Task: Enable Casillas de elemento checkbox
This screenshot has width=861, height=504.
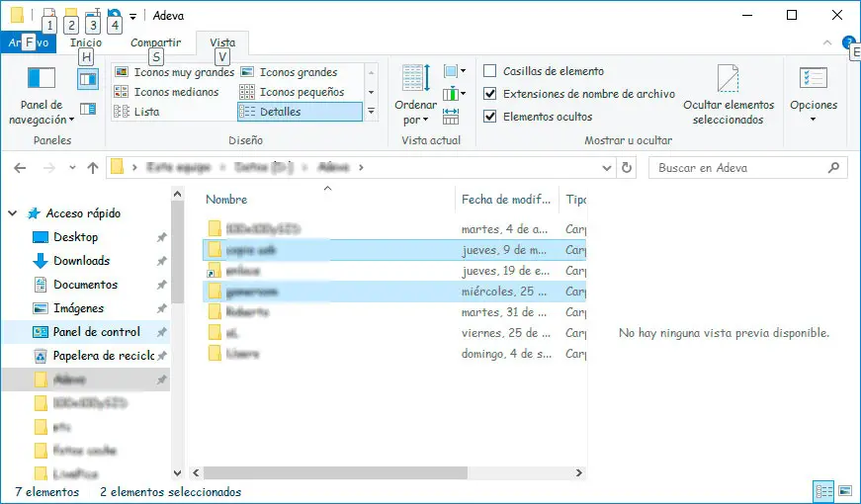Action: pos(489,71)
